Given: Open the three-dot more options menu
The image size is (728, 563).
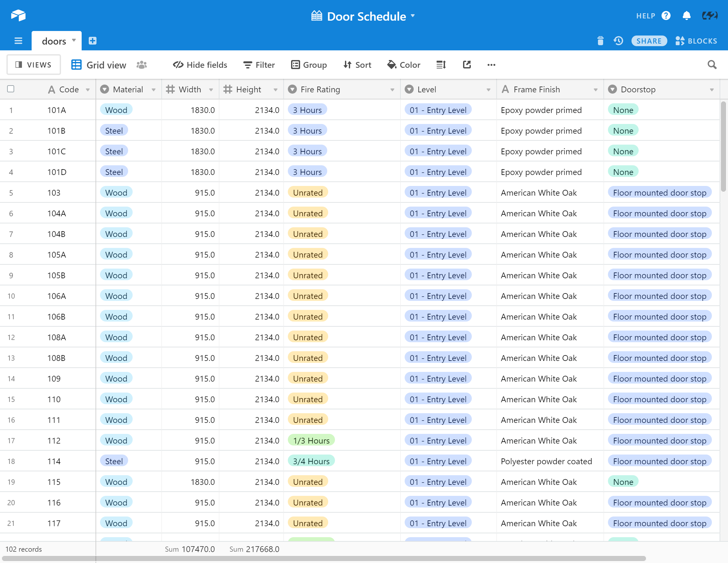Looking at the screenshot, I should pyautogui.click(x=491, y=65).
